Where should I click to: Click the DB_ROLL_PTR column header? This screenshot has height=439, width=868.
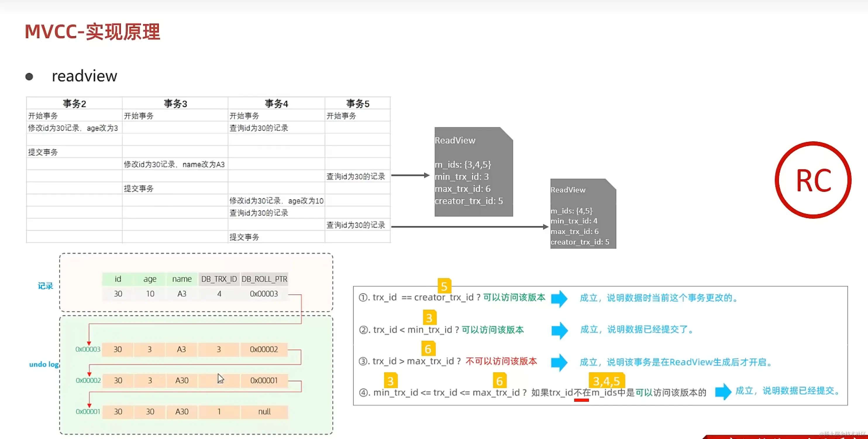click(264, 279)
